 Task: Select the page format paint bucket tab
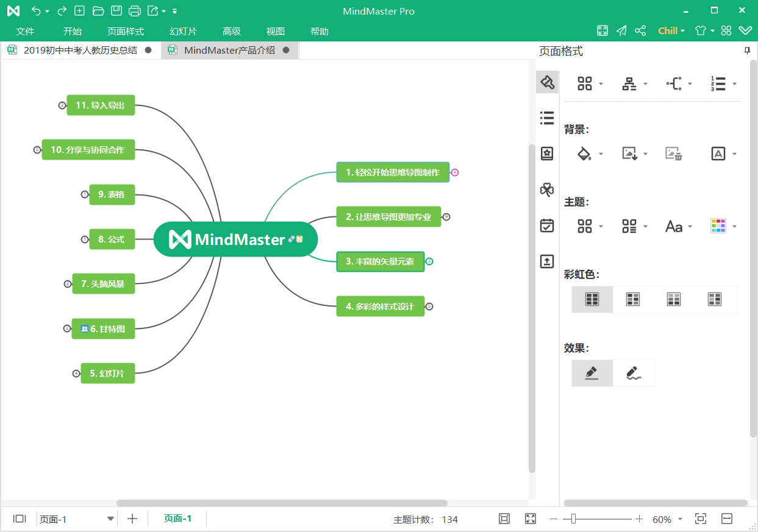click(x=547, y=82)
